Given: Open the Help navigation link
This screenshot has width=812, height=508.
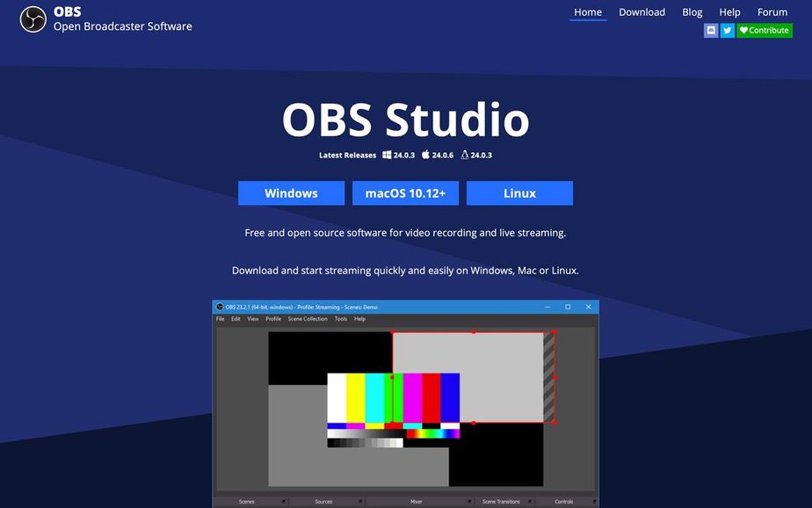Looking at the screenshot, I should click(x=729, y=12).
